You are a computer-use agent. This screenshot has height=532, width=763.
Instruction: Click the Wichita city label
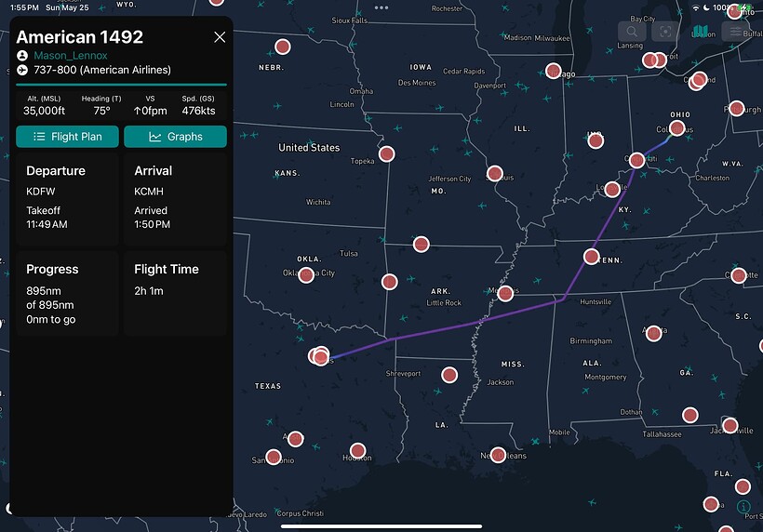point(318,202)
